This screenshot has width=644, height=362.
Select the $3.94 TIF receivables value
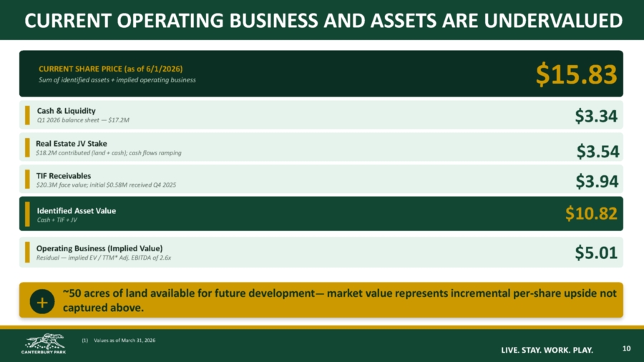point(597,181)
